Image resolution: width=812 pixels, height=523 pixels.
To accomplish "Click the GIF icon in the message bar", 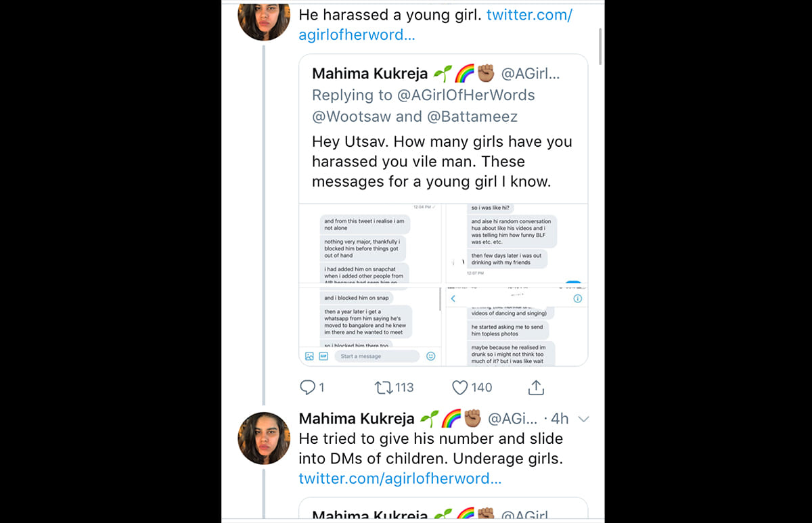I will [x=323, y=356].
